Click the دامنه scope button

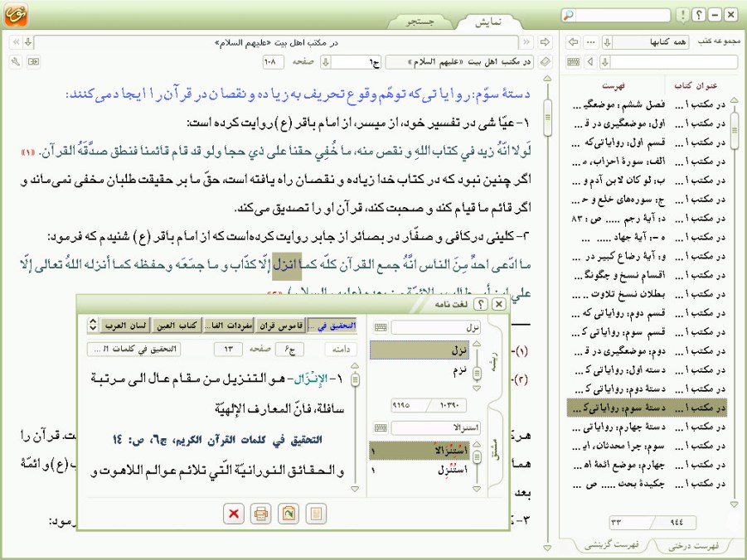[x=341, y=349]
